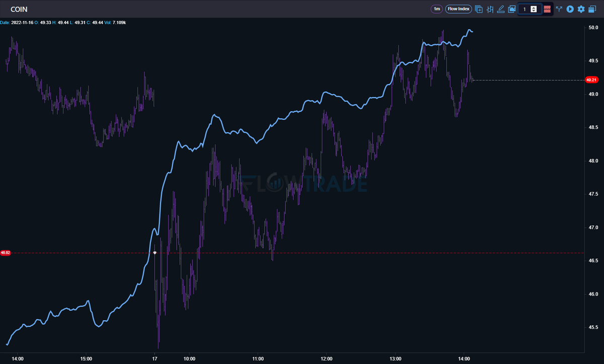Click the 50.0 price axis label
The width and height of the screenshot is (604, 364).
tap(593, 28)
